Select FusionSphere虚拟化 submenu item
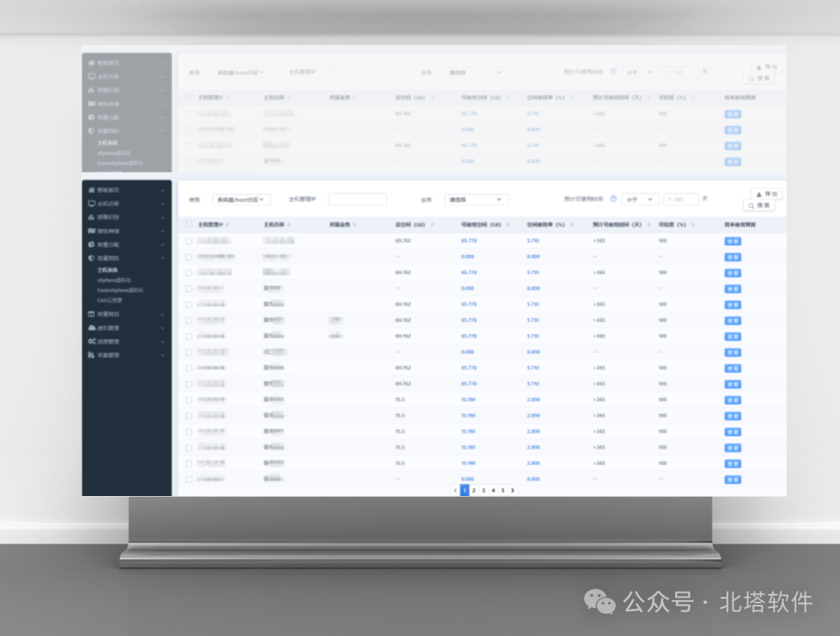This screenshot has height=636, width=840. coord(120,290)
